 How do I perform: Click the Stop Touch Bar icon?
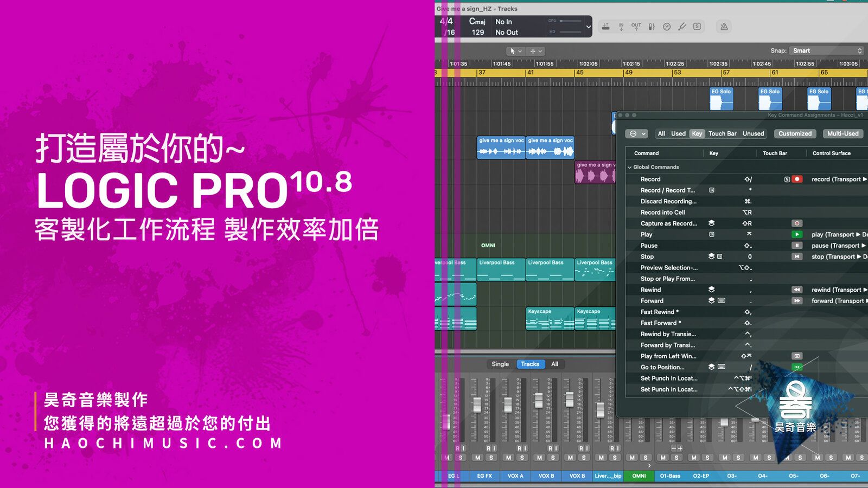[797, 256]
